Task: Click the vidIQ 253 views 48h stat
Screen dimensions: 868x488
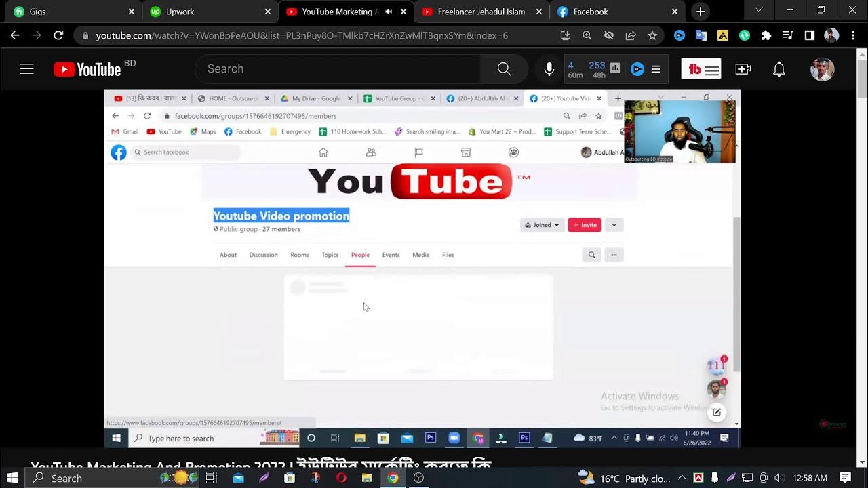Action: click(597, 69)
